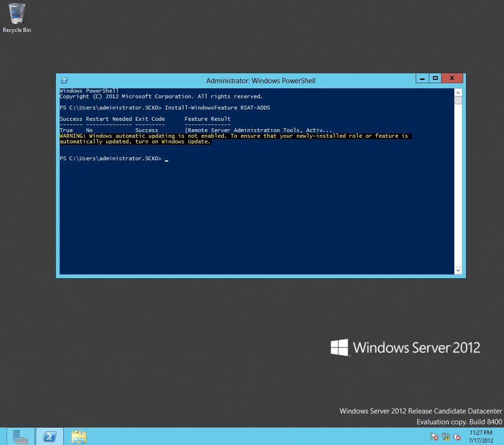Click the 'Exit Code' column header
Screen dimensions: 504x445
point(150,119)
